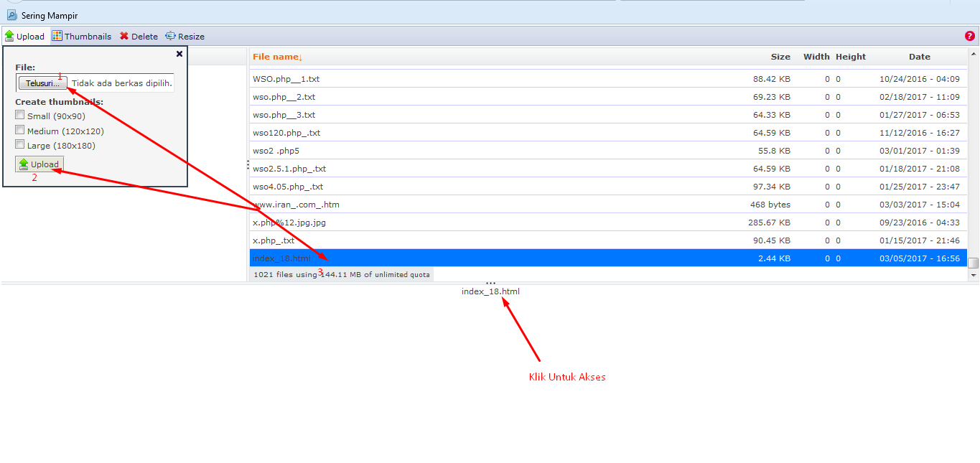Sort files by the Date column header
This screenshot has width=980, height=463.
point(920,56)
